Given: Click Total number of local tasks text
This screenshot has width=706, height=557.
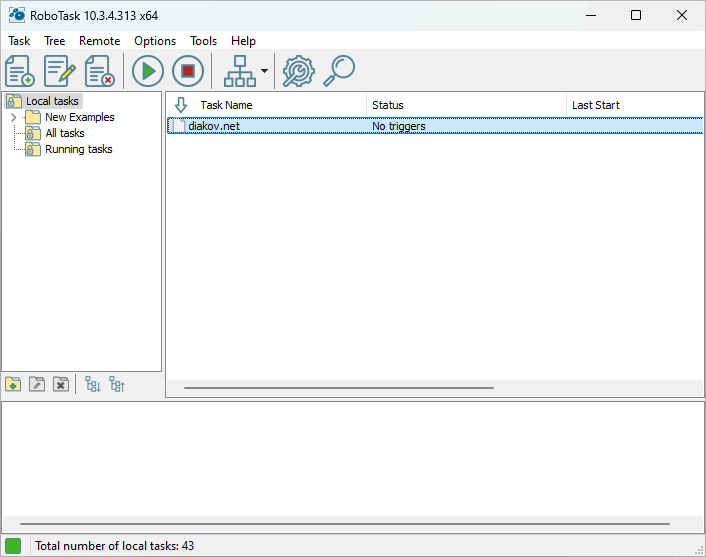Looking at the screenshot, I should 114,546.
